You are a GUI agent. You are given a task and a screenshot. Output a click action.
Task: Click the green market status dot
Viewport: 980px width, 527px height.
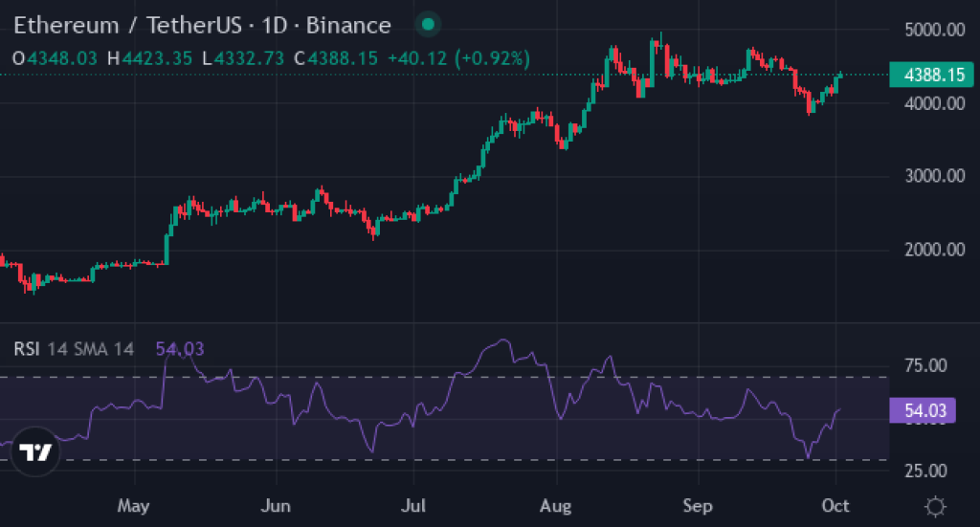coord(428,25)
